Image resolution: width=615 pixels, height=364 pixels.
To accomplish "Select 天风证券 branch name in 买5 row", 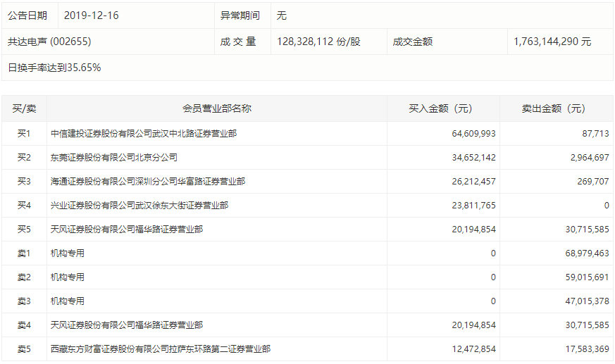I will (x=127, y=230).
